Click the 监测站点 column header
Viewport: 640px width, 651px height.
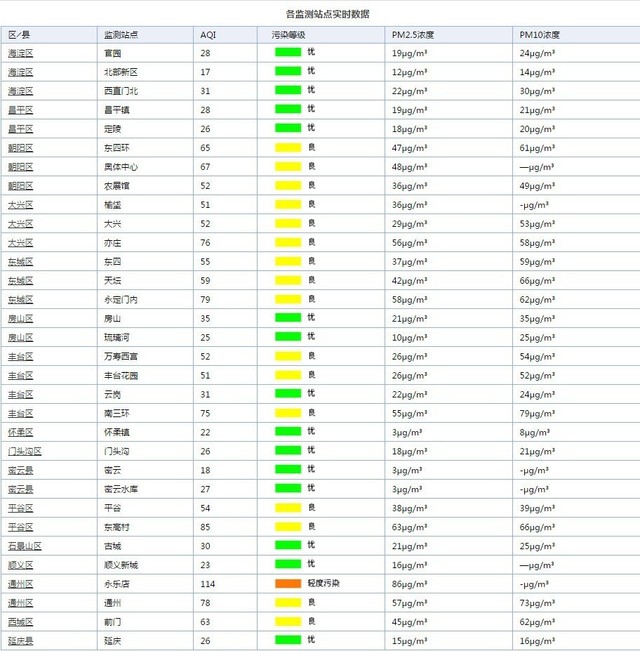click(x=121, y=35)
